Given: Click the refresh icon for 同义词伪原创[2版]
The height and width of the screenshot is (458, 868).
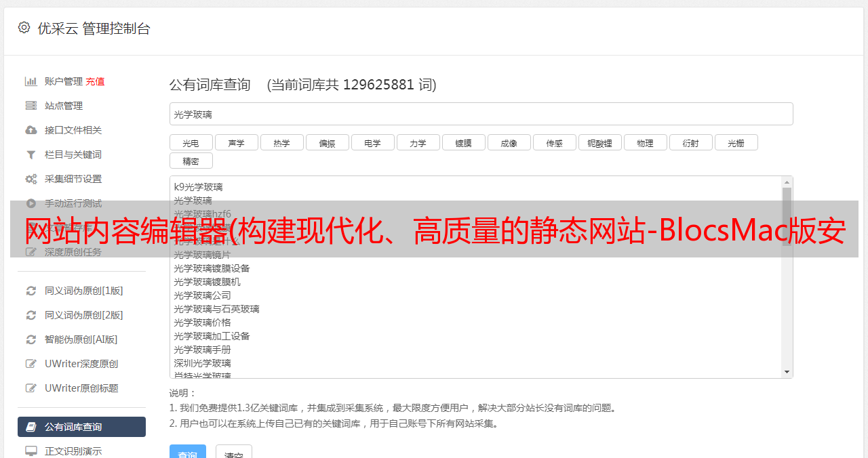Looking at the screenshot, I should tap(31, 315).
